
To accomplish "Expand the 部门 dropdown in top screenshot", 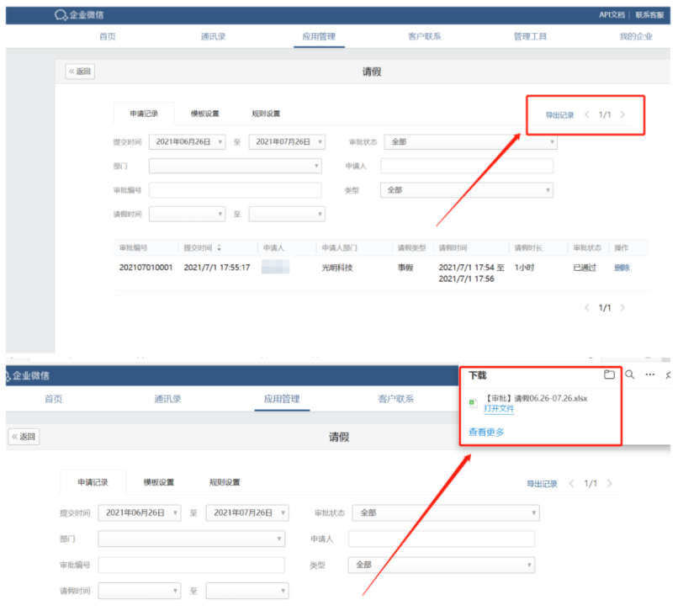I will pos(236,166).
